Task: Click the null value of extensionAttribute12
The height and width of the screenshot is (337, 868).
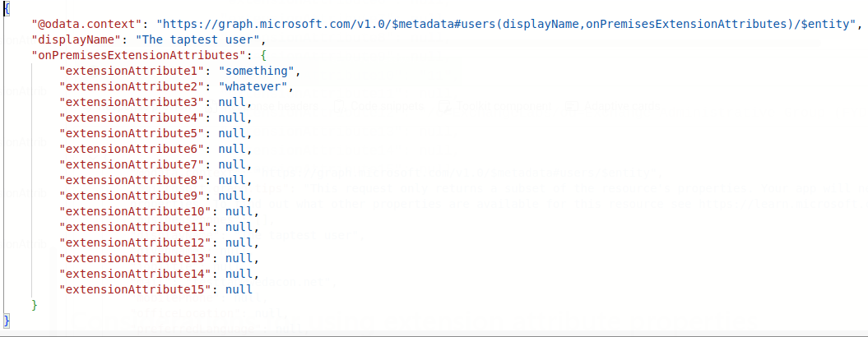Action: [239, 242]
